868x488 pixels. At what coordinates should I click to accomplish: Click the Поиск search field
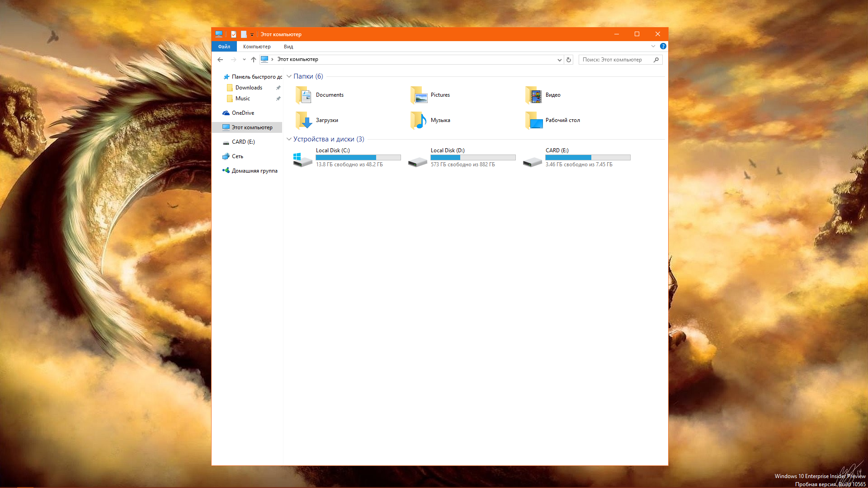click(615, 60)
